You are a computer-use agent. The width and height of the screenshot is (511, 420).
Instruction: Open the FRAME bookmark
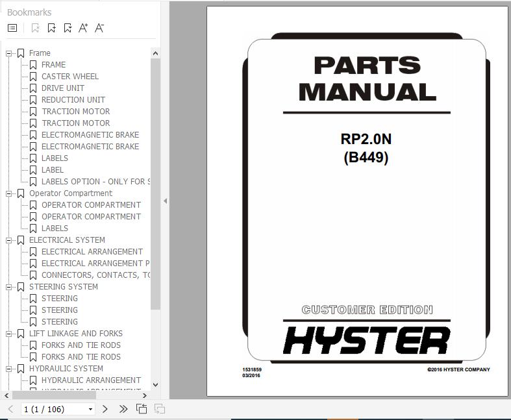pyautogui.click(x=53, y=65)
